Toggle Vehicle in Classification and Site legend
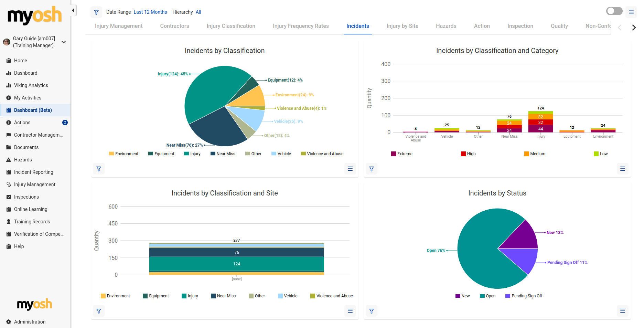The image size is (644, 328). 288,296
